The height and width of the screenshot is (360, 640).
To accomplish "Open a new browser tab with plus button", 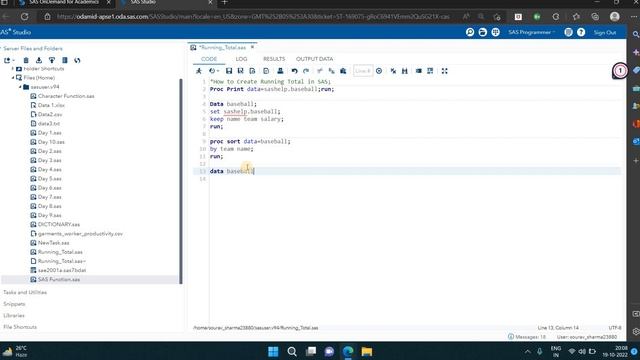I will point(224,2).
